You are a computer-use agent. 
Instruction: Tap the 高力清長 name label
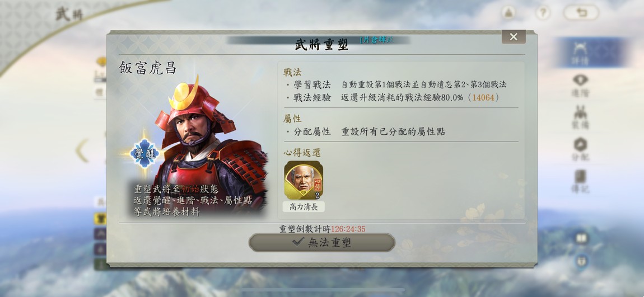click(x=304, y=207)
